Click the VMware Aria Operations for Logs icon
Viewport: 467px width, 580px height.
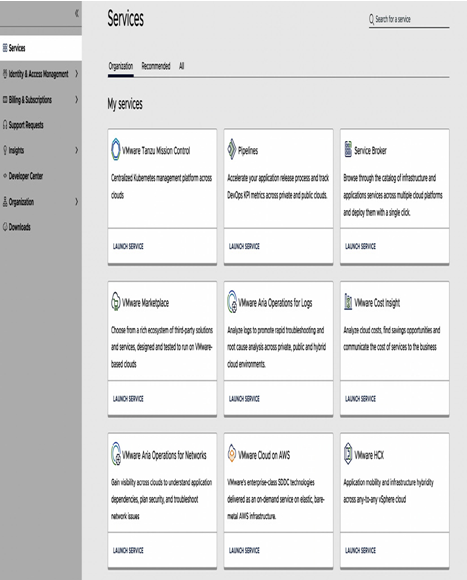[x=232, y=301]
